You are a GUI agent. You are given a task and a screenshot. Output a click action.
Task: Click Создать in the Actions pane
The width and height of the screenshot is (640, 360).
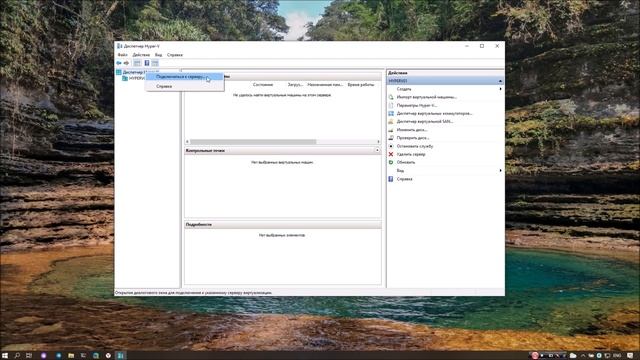pos(404,89)
